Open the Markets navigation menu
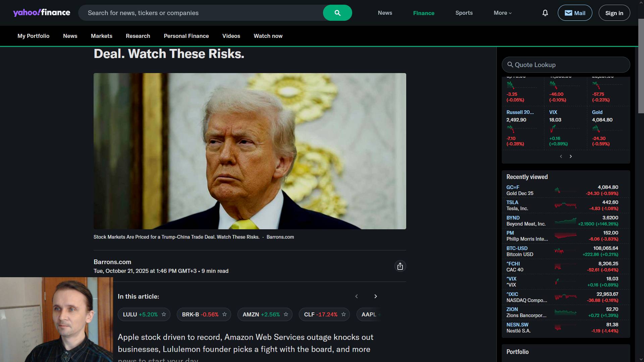 (x=101, y=36)
